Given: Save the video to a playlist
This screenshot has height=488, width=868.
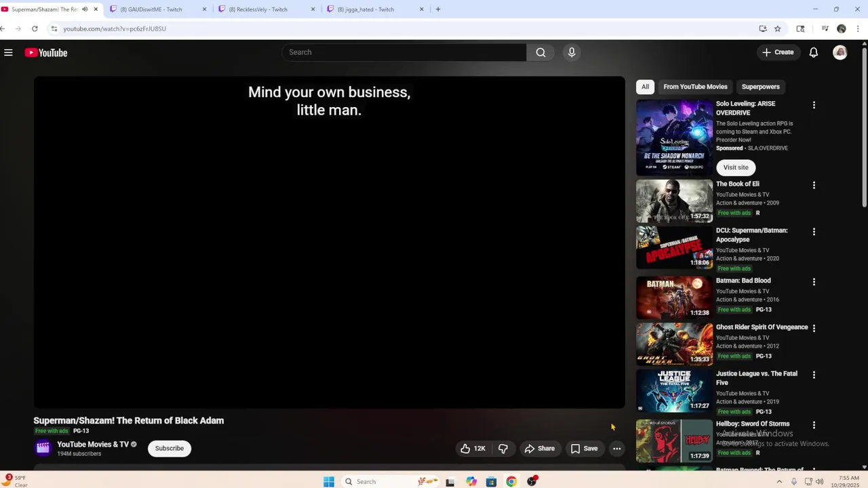Looking at the screenshot, I should point(584,448).
